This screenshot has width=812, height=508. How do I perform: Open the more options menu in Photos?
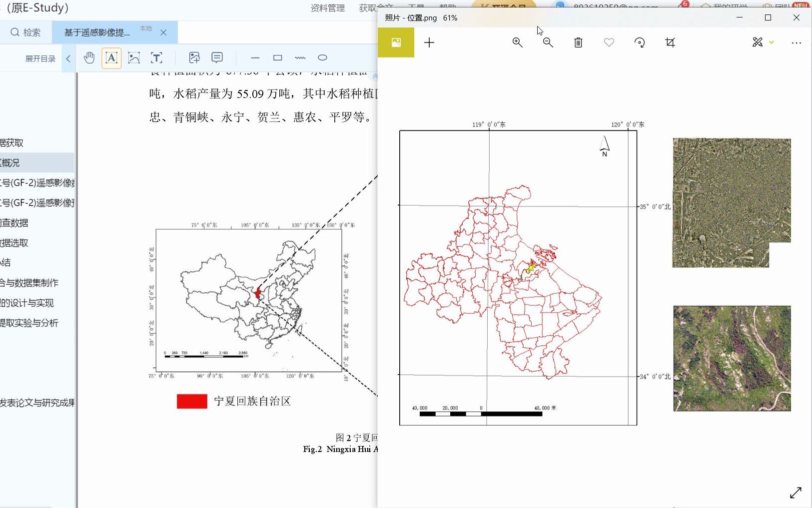796,43
